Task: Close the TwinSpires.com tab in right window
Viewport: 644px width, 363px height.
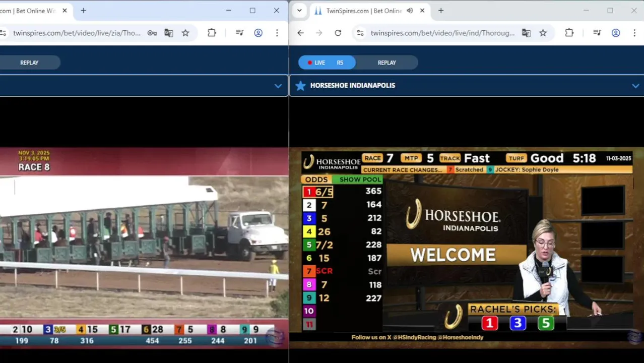Action: pos(422,11)
